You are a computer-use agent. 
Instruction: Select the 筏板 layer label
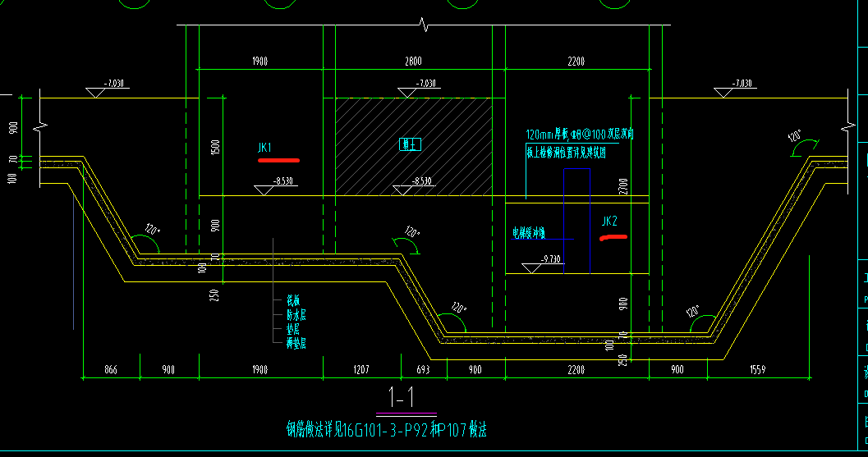(293, 301)
